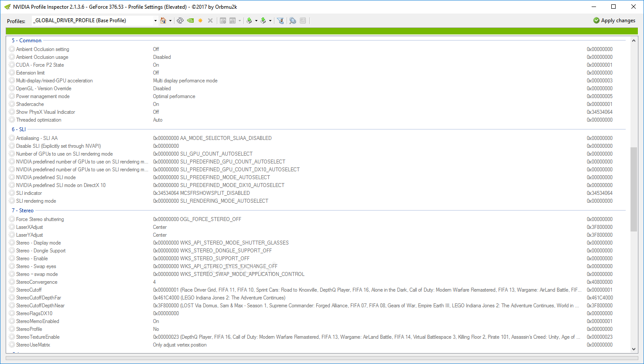Image resolution: width=644 pixels, height=364 pixels.
Task: Delete the current profile
Action: click(x=210, y=20)
